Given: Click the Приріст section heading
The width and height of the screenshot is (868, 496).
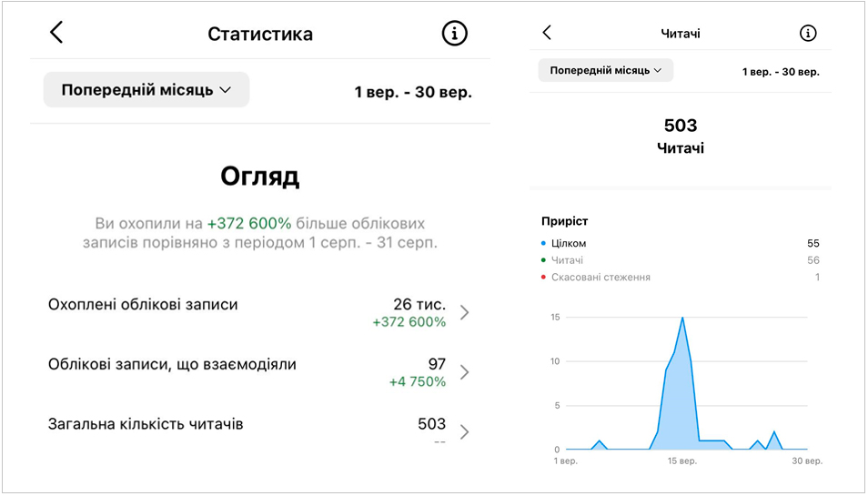Looking at the screenshot, I should pos(564,221).
